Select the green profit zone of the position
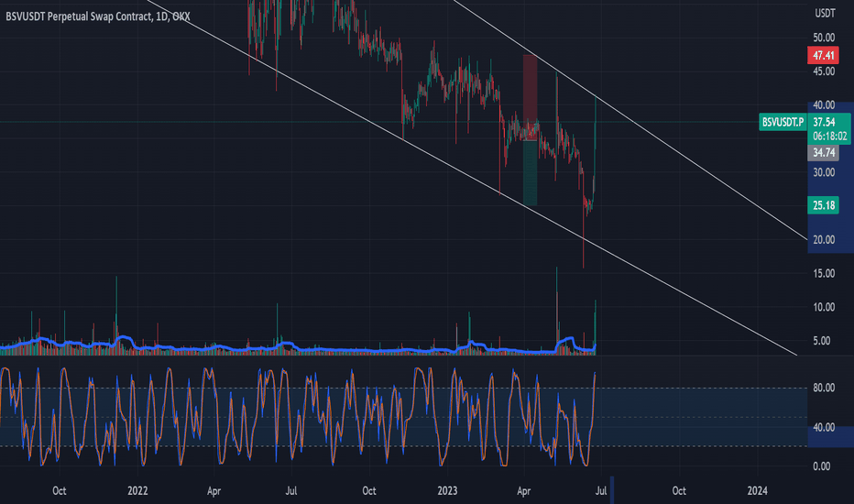Image resolution: width=854 pixels, height=504 pixels. tap(530, 173)
